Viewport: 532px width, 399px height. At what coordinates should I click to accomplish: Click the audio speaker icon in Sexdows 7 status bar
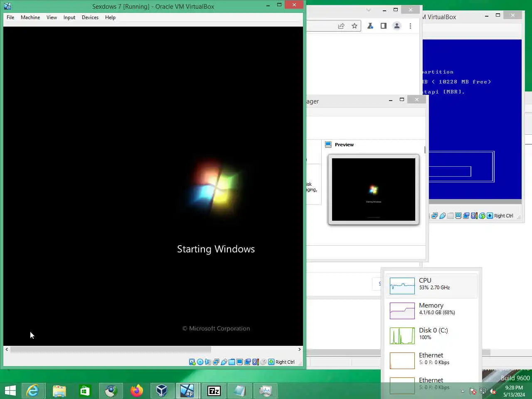[x=208, y=362]
